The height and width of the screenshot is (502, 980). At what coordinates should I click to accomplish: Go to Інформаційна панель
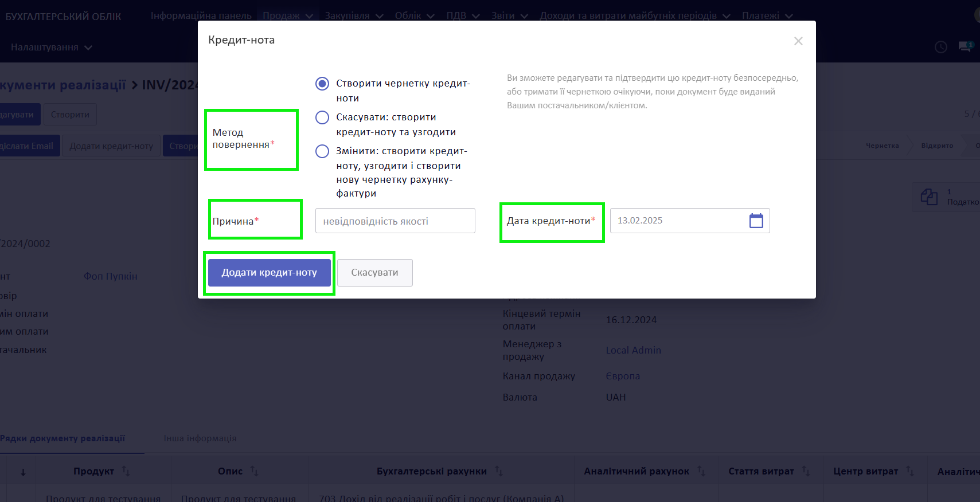click(x=201, y=15)
